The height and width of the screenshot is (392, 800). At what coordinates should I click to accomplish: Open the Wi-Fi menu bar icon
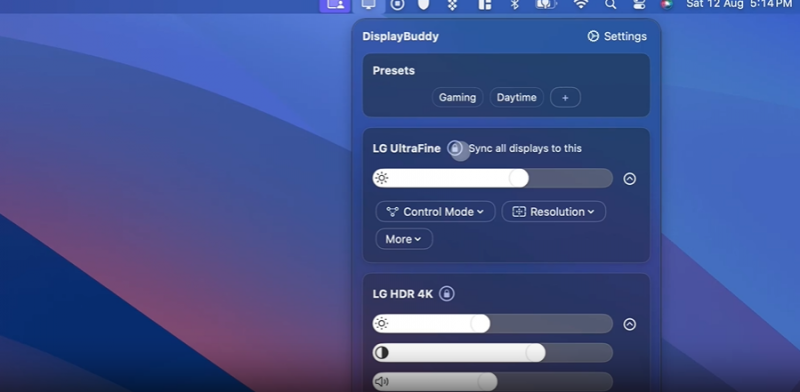click(581, 5)
